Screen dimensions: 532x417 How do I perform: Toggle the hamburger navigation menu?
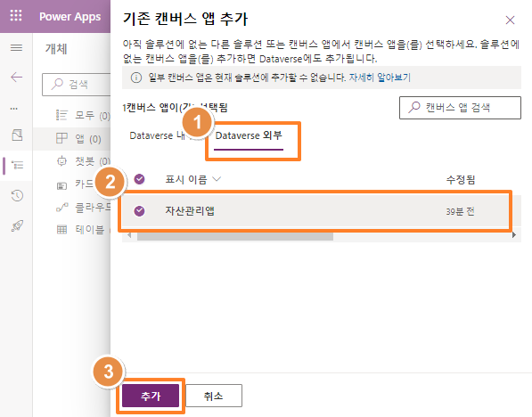(16, 47)
